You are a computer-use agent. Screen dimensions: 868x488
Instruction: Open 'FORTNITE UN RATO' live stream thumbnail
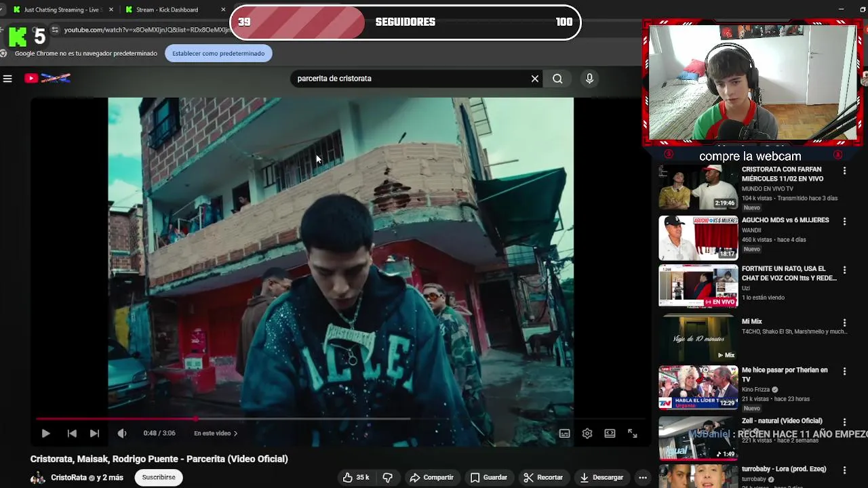click(698, 286)
